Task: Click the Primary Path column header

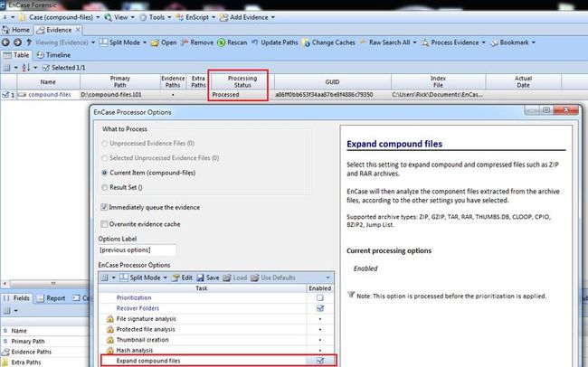Action: (x=120, y=81)
